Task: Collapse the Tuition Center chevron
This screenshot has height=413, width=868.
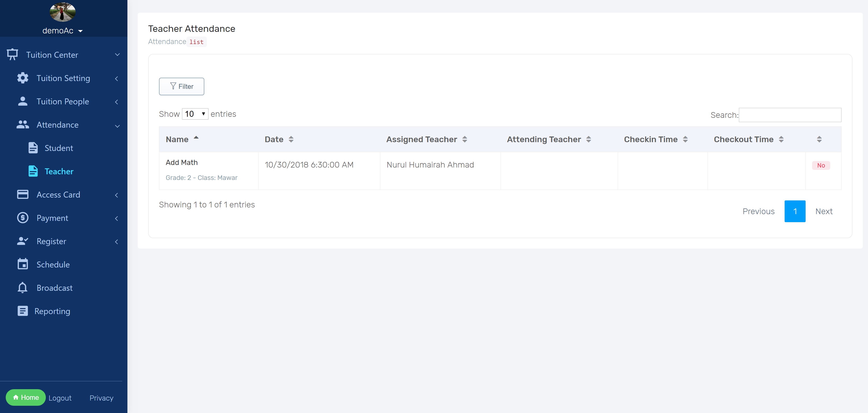Action: pyautogui.click(x=117, y=55)
